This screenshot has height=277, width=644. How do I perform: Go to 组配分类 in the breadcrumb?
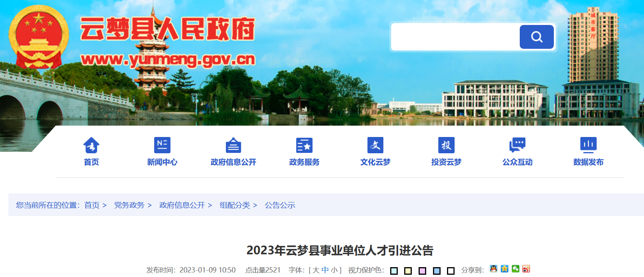[x=235, y=205]
